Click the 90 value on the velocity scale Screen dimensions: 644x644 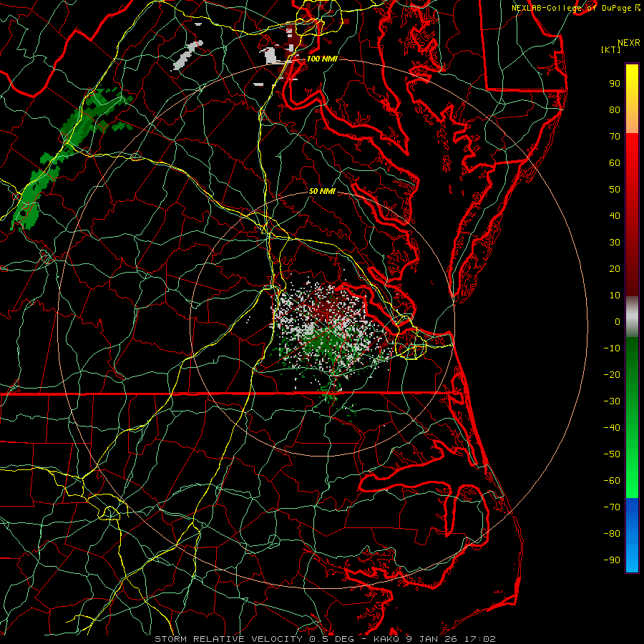pyautogui.click(x=615, y=84)
